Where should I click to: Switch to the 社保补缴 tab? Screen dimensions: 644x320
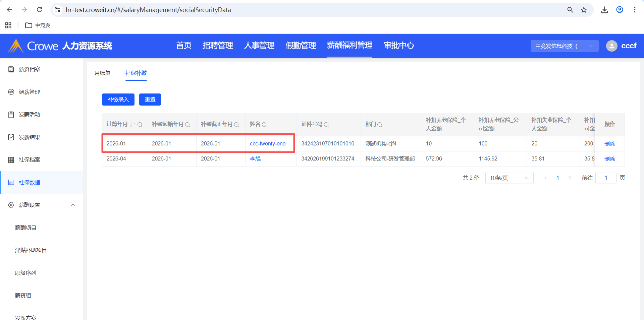(136, 73)
